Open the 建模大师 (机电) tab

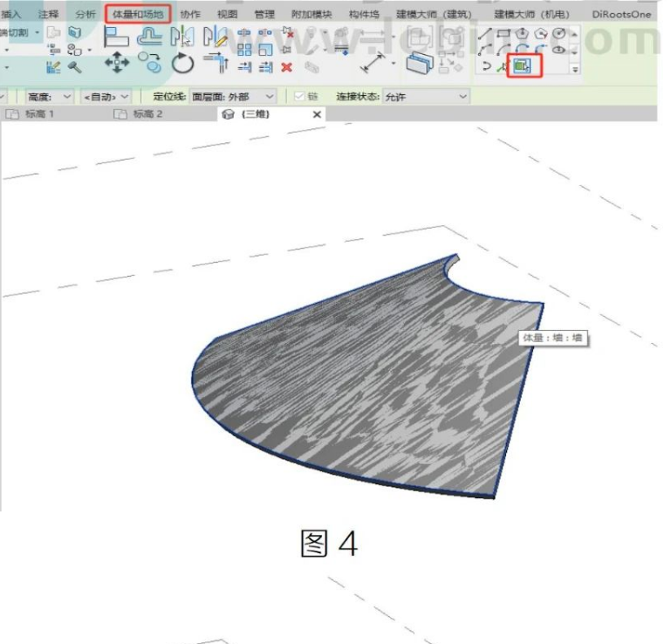click(531, 15)
